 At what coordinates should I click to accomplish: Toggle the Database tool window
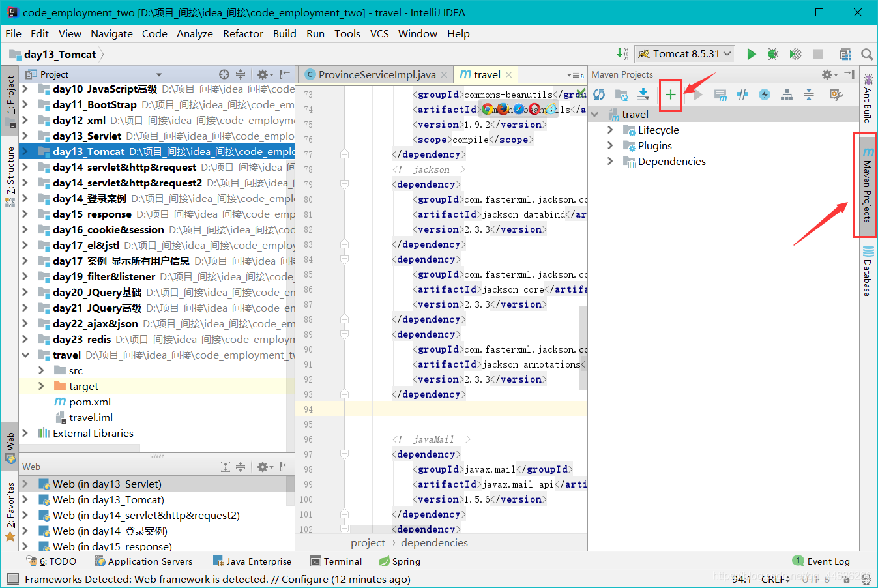(868, 271)
